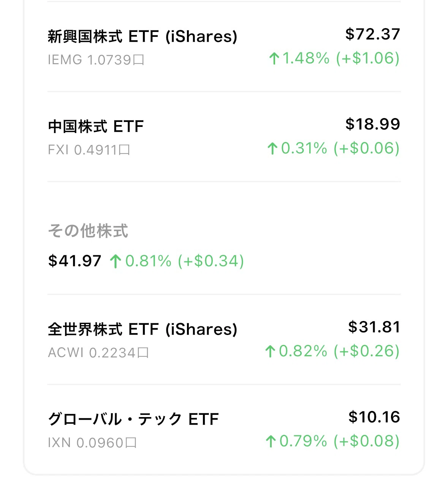Tap the green arrow beside 0.31%
This screenshot has width=448, height=479.
point(272,149)
